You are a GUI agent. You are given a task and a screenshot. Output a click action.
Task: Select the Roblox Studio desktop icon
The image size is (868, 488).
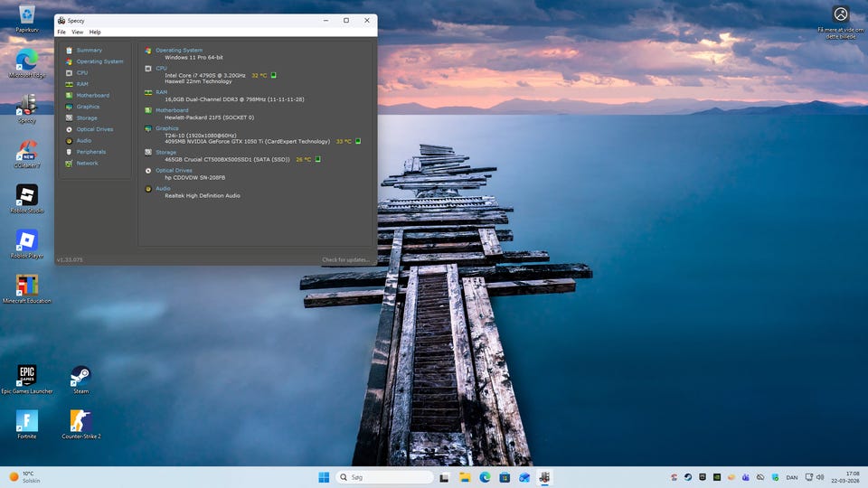click(27, 195)
